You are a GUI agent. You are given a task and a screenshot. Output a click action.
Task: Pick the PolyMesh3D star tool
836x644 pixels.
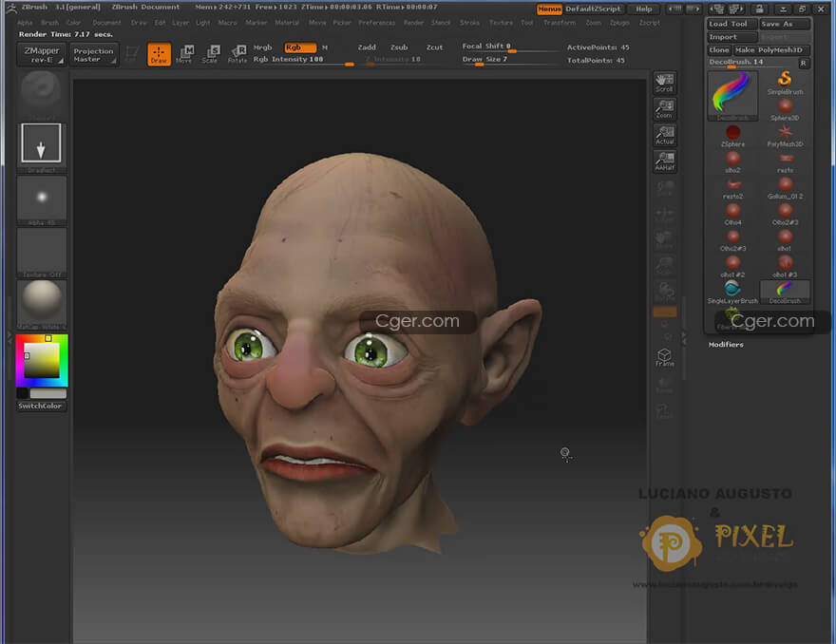tap(785, 136)
